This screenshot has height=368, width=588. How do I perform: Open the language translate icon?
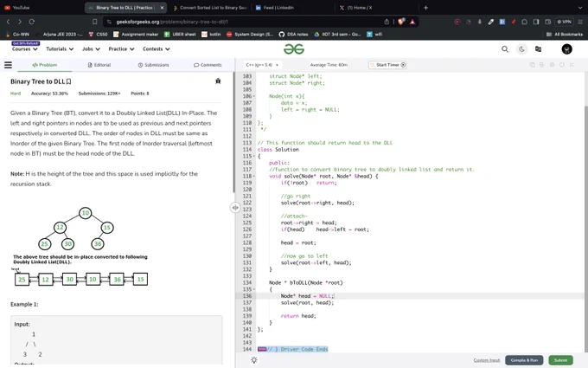[x=538, y=49]
